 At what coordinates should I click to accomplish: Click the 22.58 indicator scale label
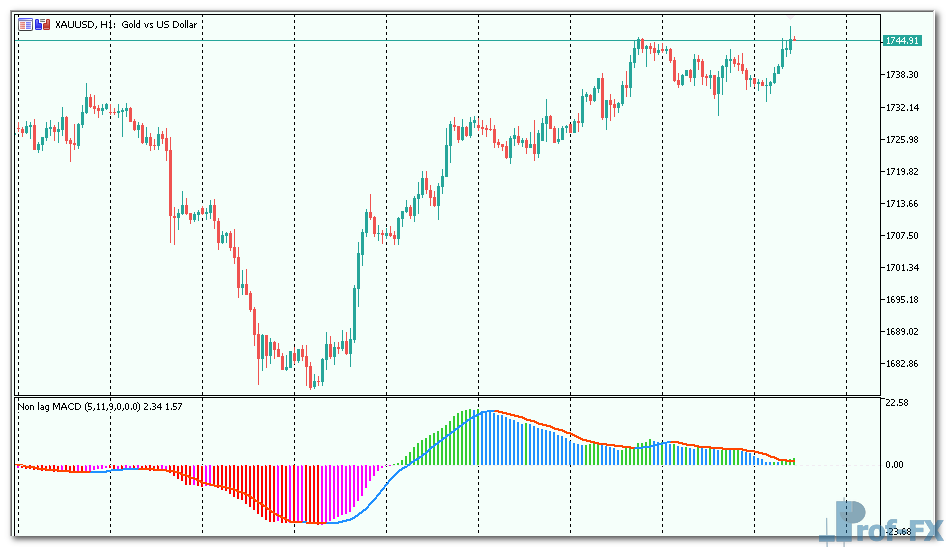tap(897, 402)
